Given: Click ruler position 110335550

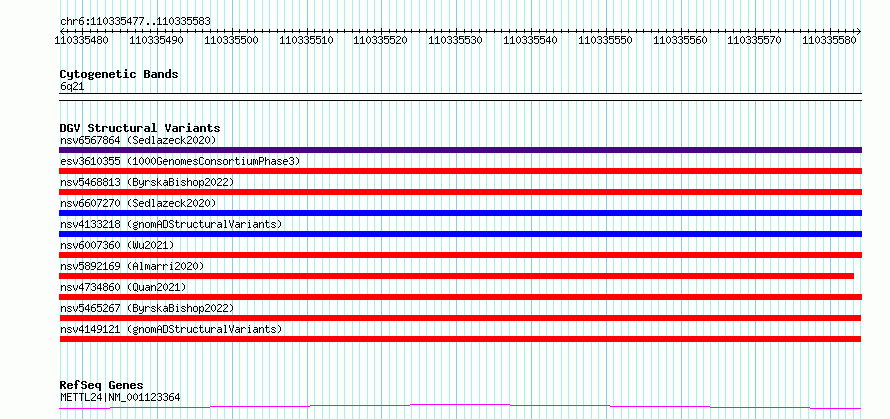Looking at the screenshot, I should point(606,40).
